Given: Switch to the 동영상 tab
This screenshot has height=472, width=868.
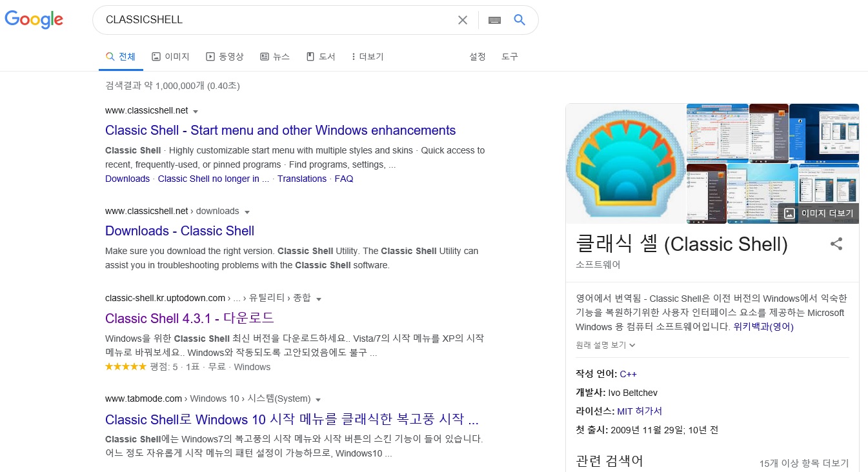Looking at the screenshot, I should tap(225, 57).
